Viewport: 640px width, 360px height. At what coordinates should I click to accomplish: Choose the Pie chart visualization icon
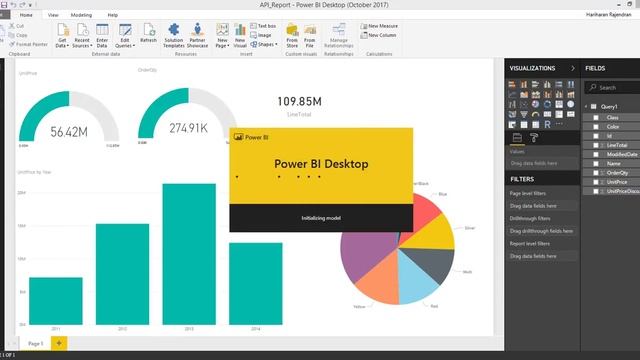(536, 104)
